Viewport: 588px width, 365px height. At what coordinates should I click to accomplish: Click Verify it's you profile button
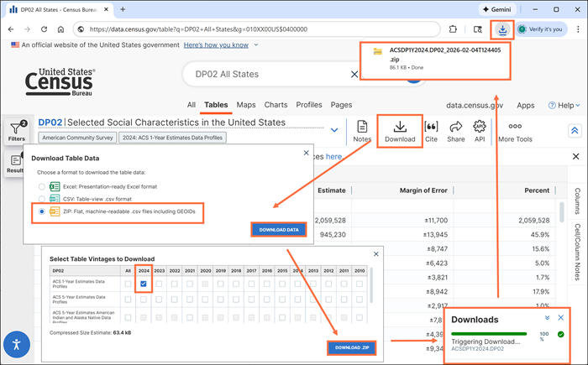pos(541,29)
